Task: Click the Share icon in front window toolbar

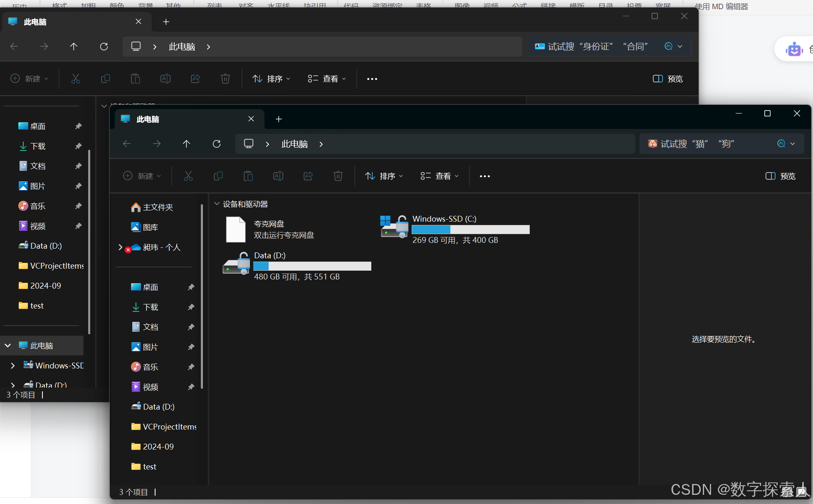Action: click(x=308, y=176)
